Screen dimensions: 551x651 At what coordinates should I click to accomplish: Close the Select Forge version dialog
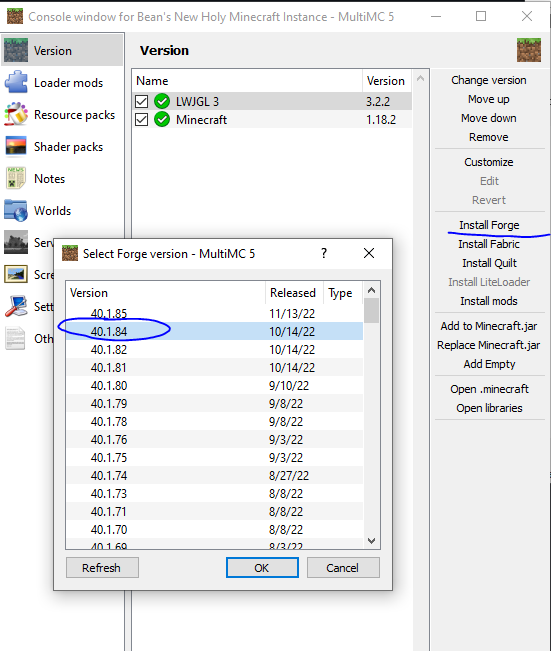[x=369, y=253]
